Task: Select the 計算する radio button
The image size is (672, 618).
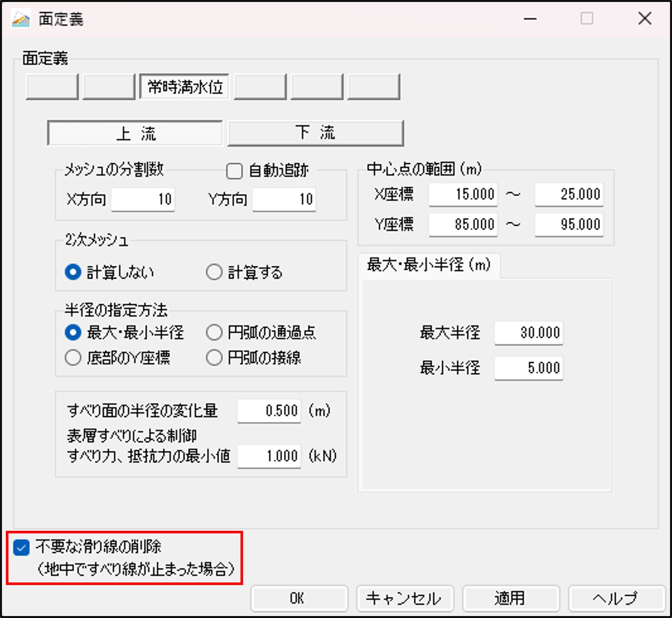Action: tap(214, 272)
